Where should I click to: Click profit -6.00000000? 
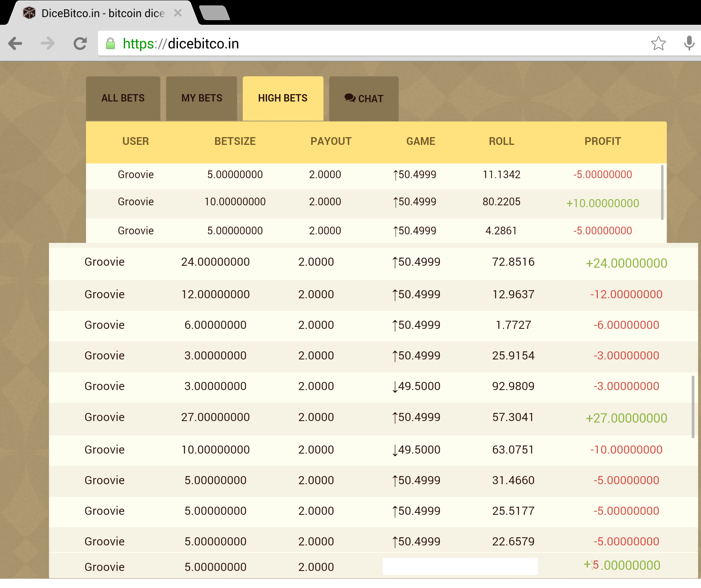(x=626, y=325)
